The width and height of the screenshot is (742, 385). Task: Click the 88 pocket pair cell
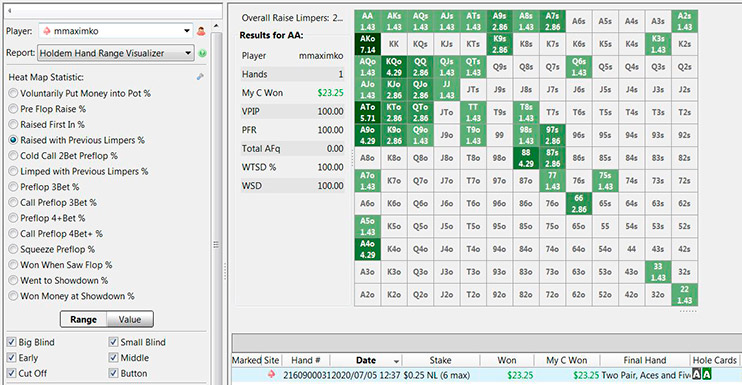[x=526, y=158]
